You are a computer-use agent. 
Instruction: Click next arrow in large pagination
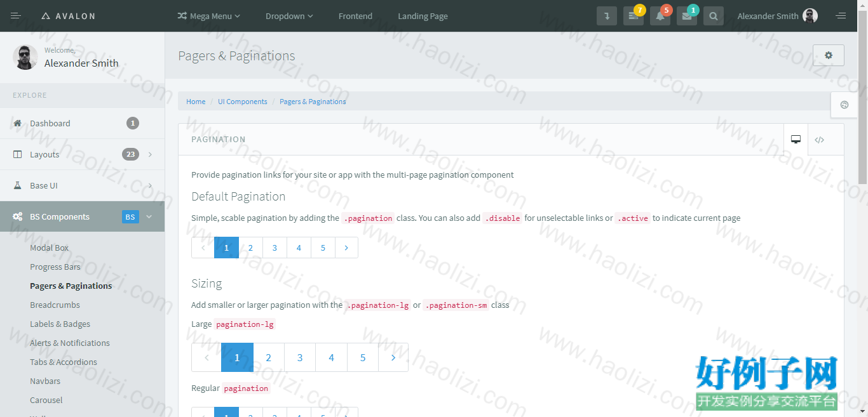(x=393, y=357)
